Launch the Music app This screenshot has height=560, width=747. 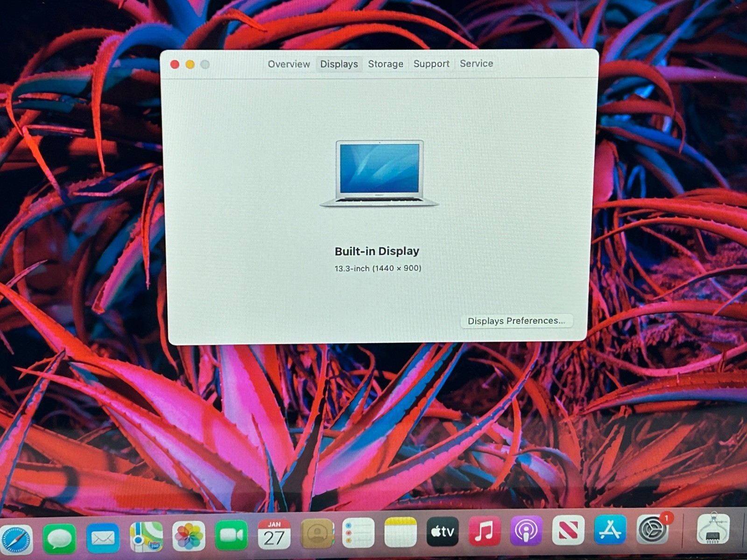pos(484,531)
